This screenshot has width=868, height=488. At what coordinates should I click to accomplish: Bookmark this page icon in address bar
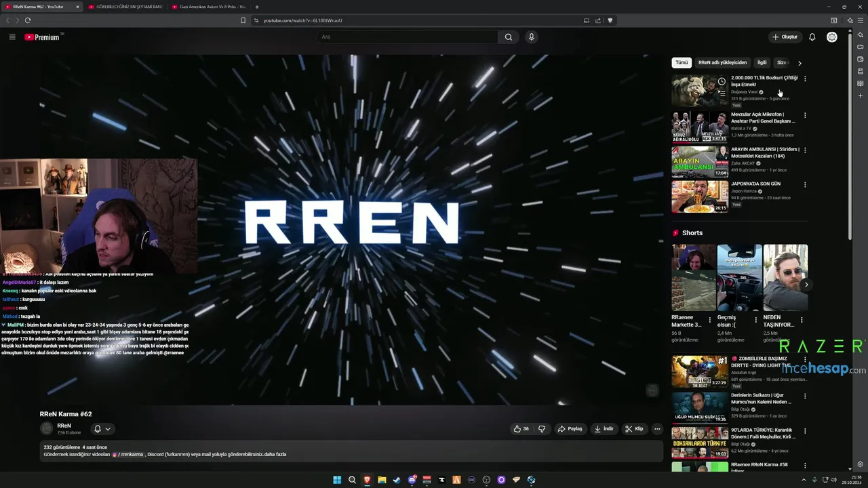243,20
